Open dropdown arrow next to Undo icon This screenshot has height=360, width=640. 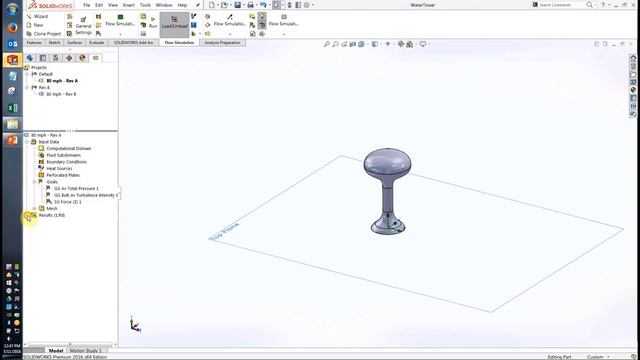coord(269,5)
